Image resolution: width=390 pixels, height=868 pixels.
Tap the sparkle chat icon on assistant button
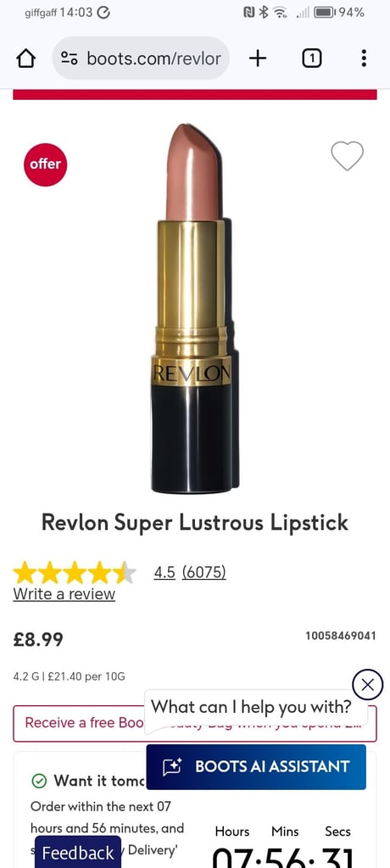coord(172,766)
